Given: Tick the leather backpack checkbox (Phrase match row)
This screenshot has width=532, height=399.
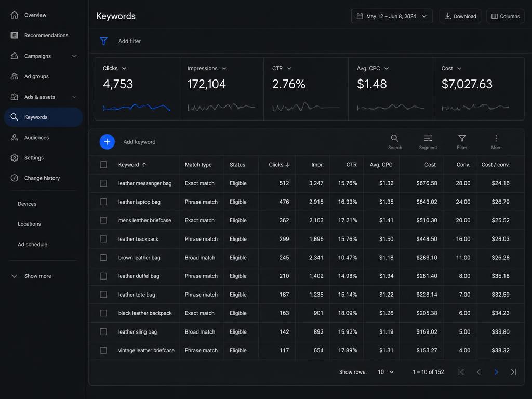Looking at the screenshot, I should (103, 239).
